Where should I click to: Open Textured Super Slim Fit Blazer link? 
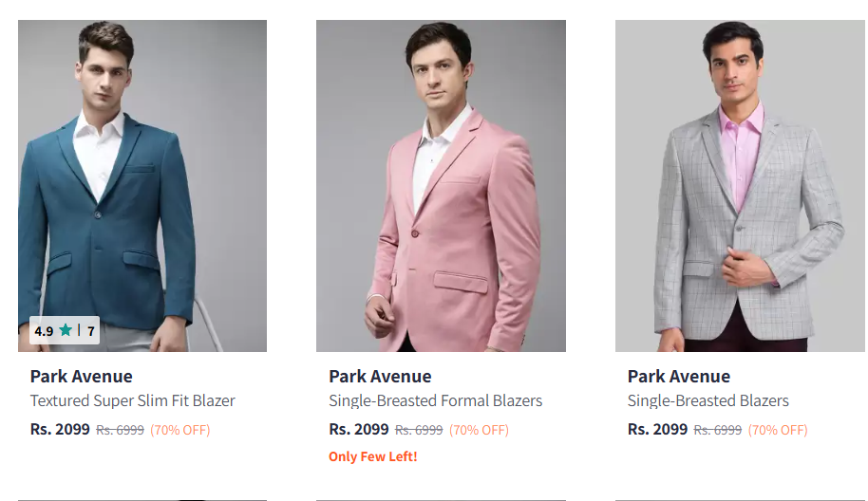coord(132,400)
